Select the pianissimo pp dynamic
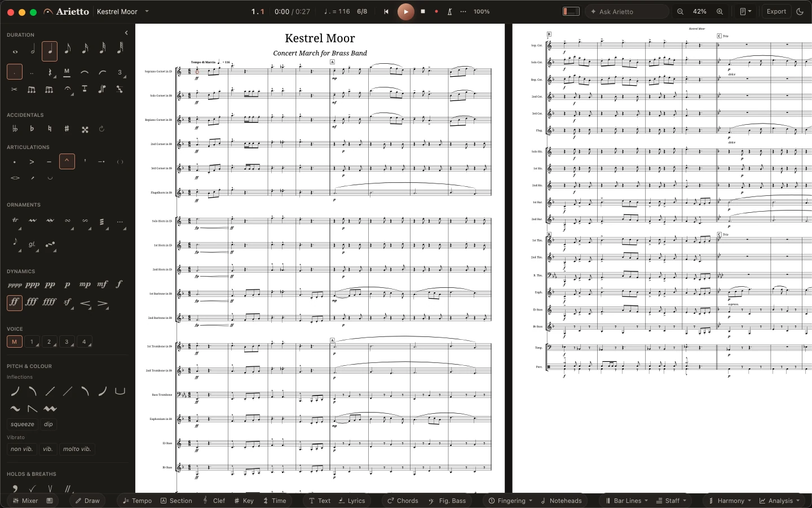This screenshot has width=812, height=508. 50,284
